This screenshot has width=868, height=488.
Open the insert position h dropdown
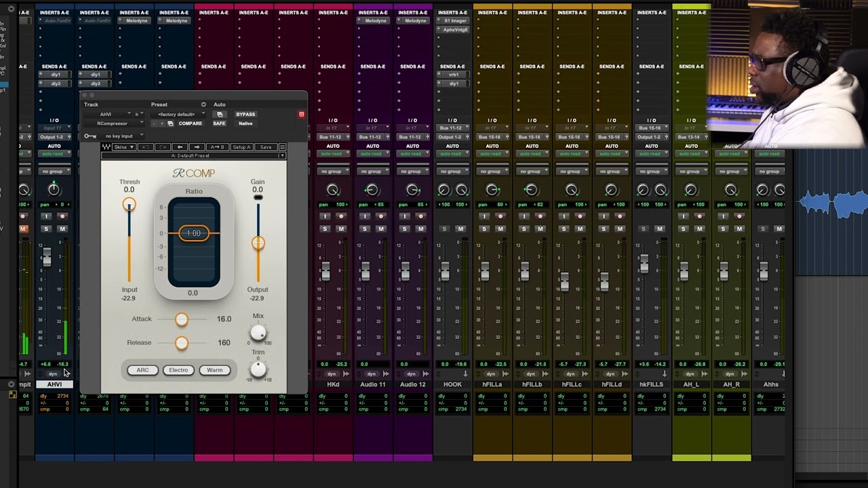click(139, 114)
